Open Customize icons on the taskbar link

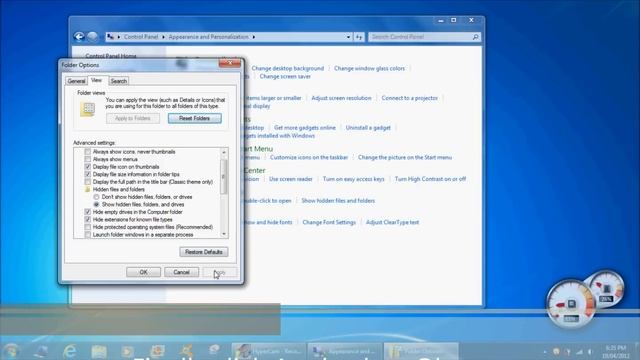309,157
